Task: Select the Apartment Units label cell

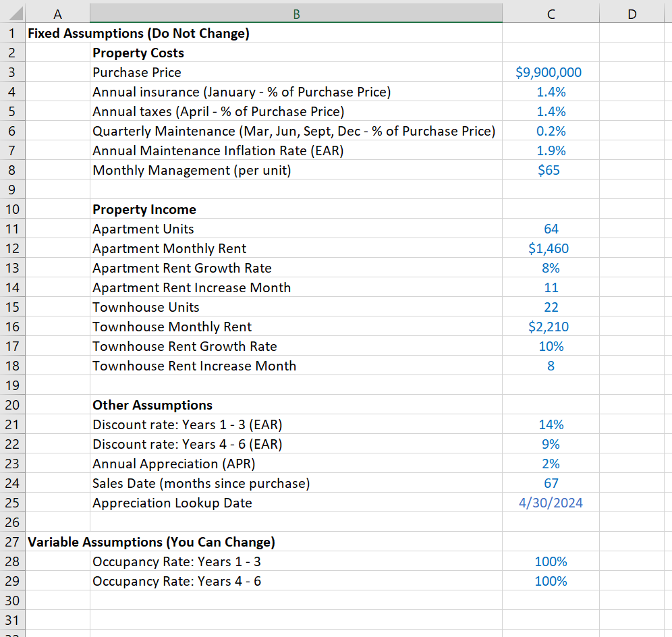Action: 296,229
